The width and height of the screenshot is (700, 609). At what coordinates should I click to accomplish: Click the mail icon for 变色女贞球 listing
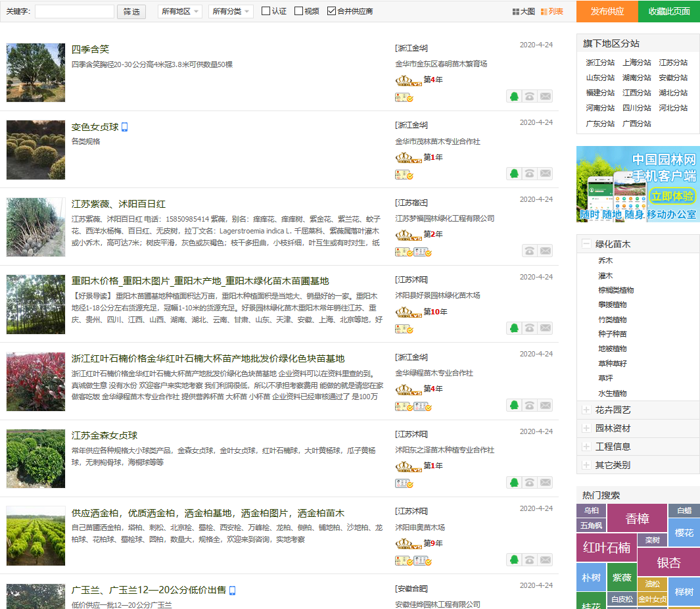(x=545, y=174)
